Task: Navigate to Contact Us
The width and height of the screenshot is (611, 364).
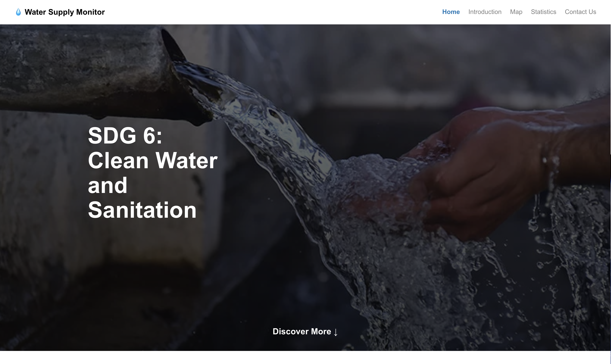Action: coord(580,12)
